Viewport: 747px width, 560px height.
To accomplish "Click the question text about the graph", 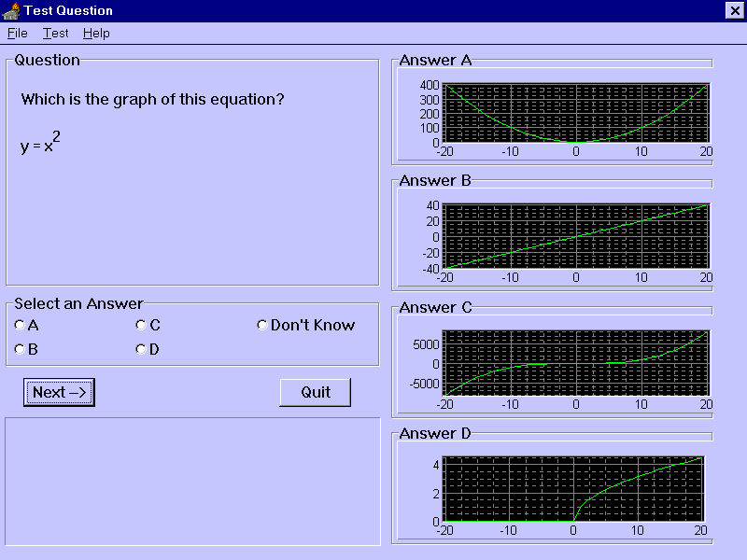I will (152, 99).
